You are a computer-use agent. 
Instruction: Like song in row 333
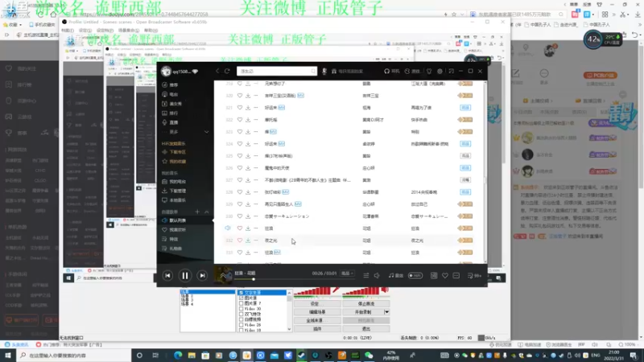(x=240, y=253)
